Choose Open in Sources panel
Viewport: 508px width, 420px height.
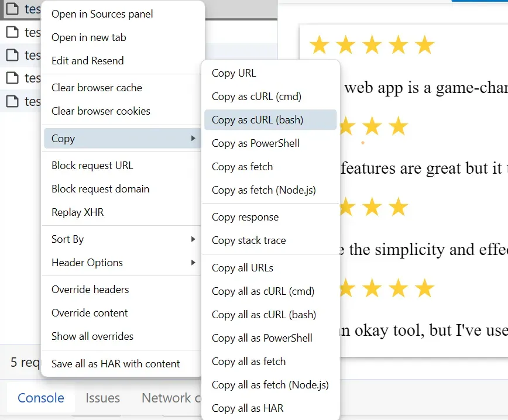tap(101, 13)
